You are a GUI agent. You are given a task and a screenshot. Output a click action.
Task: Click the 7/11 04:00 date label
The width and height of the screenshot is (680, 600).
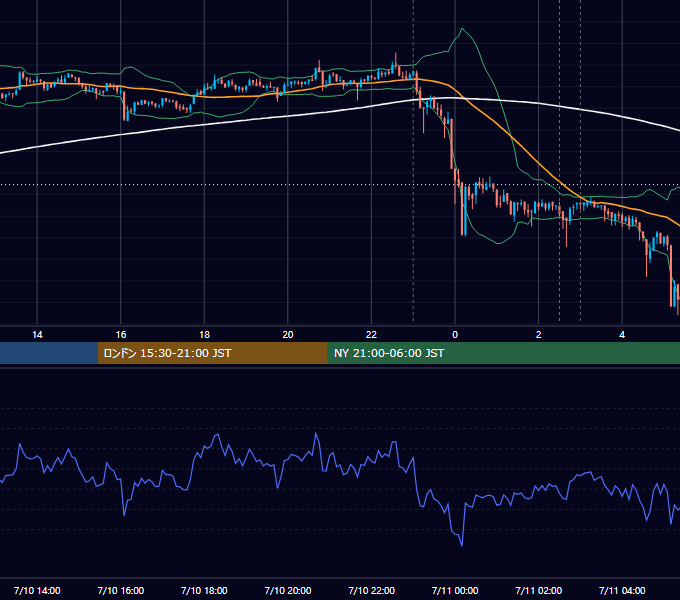coord(622,590)
